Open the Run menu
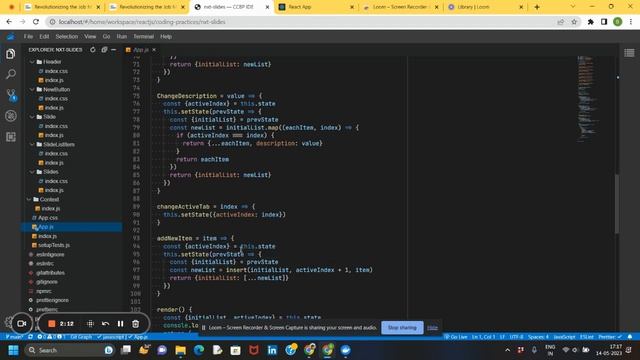The width and height of the screenshot is (640, 360). click(x=122, y=36)
